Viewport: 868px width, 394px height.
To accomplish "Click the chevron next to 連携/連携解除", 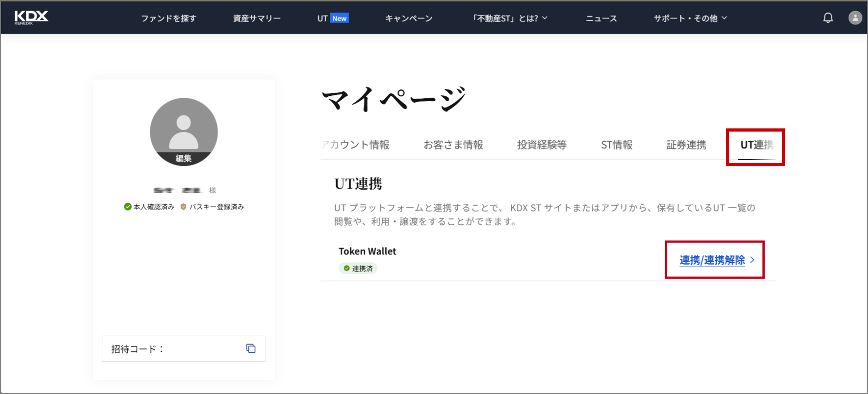I will pos(752,260).
